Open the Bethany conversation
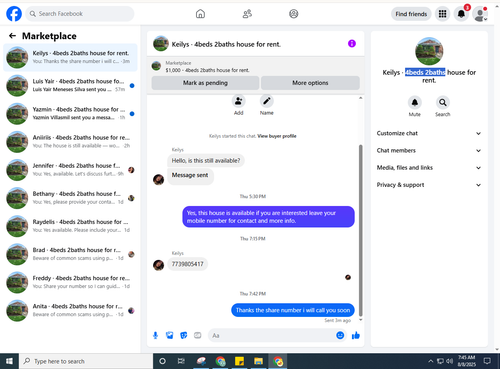 [x=70, y=198]
